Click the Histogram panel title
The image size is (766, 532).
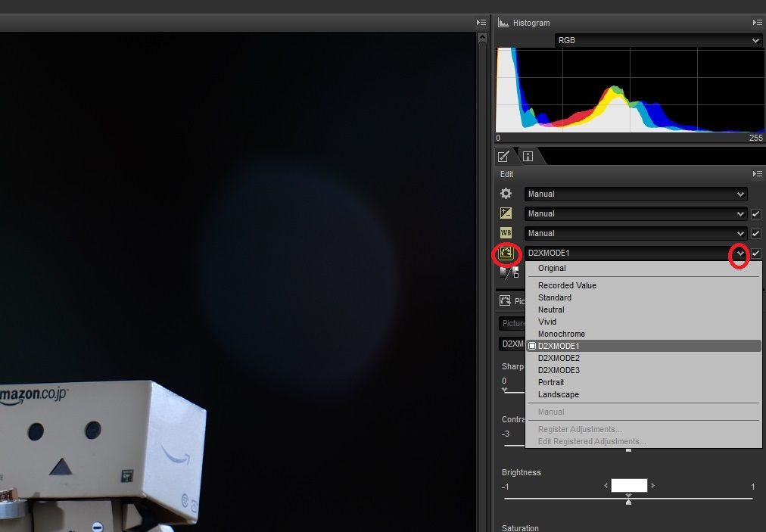coord(531,23)
